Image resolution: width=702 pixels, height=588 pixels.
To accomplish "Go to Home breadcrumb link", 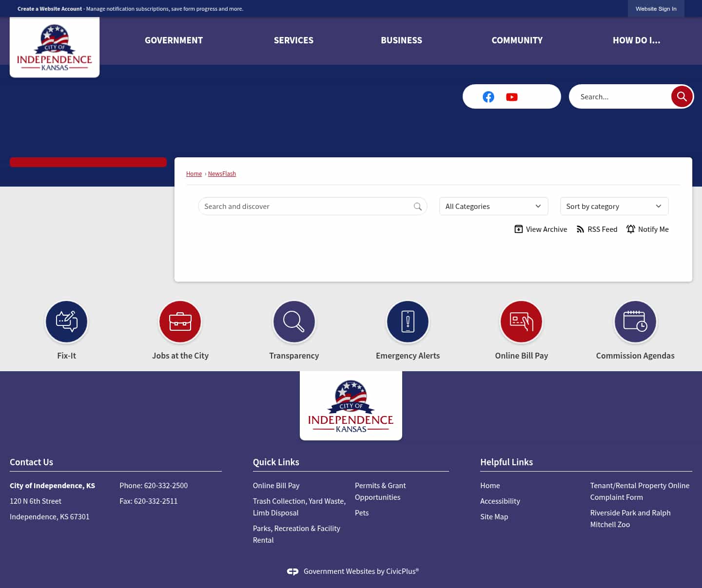I will click(194, 174).
